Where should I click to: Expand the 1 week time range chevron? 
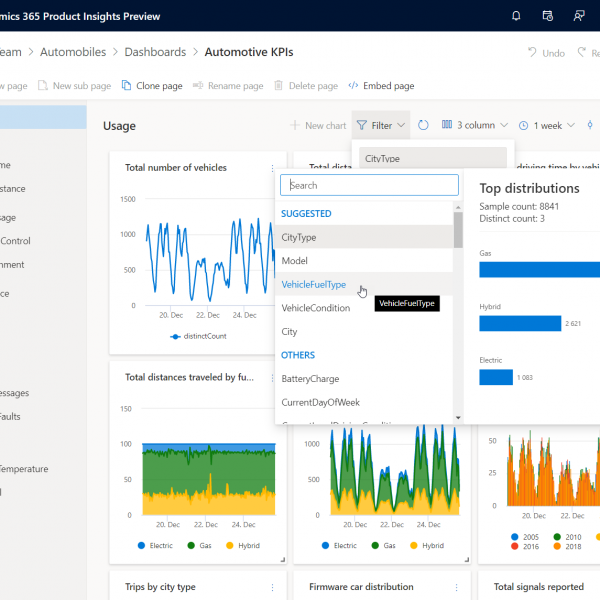(571, 125)
